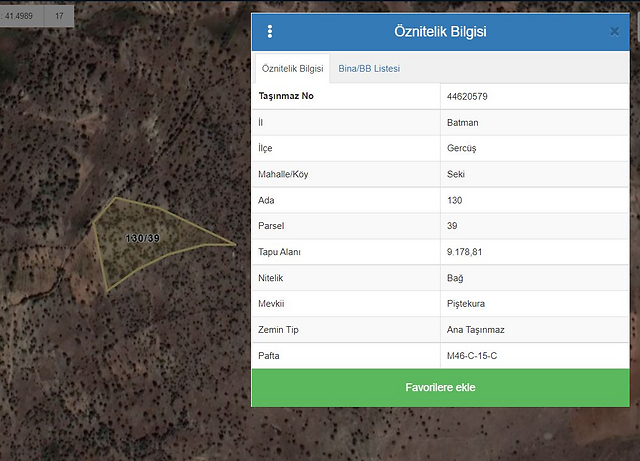This screenshot has height=461, width=640.
Task: Click the Nitelik value Bağ
Action: pos(456,278)
